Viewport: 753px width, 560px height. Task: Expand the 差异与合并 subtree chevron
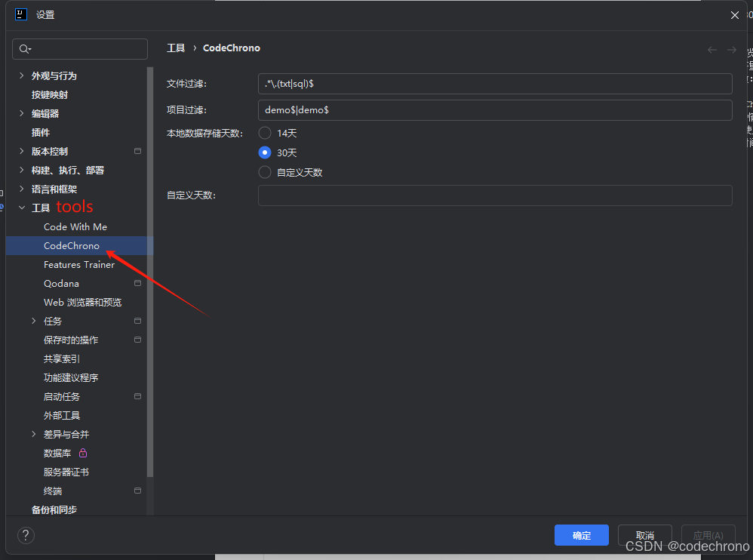(34, 434)
